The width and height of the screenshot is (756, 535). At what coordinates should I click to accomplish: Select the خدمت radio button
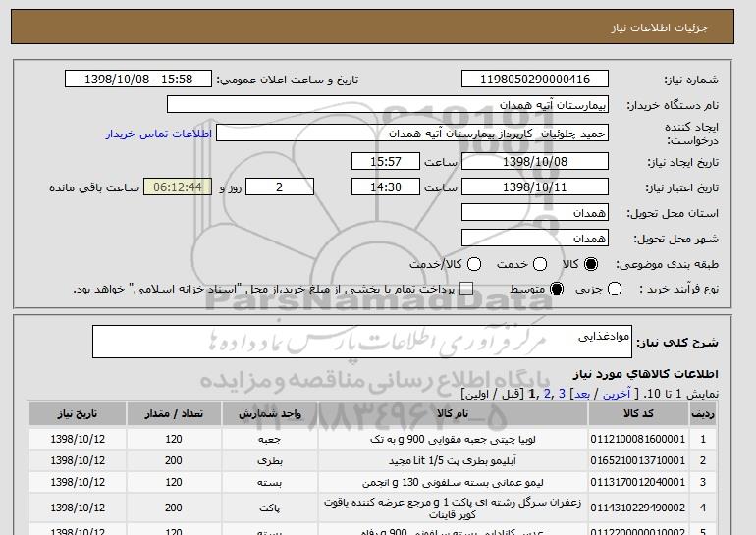[x=540, y=264]
